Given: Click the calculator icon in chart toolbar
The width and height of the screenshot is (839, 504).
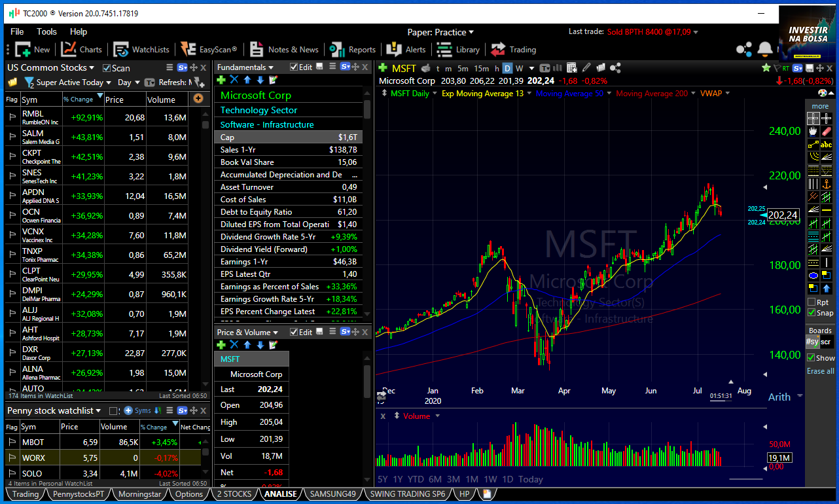Looking at the screenshot, I should 572,67.
